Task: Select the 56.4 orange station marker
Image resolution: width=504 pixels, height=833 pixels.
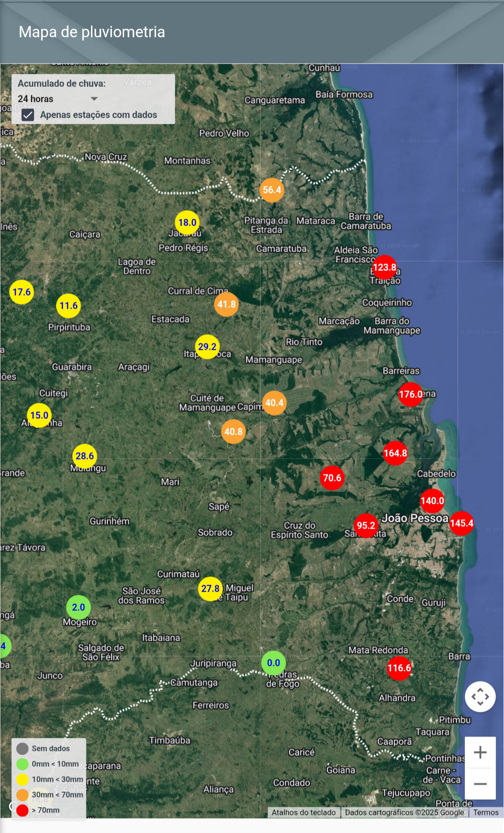Action: (x=272, y=190)
